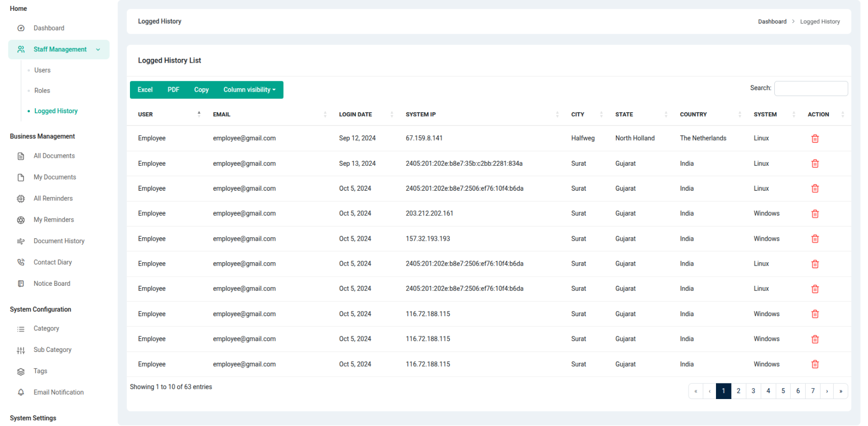Open the Users submenu item
This screenshot has width=868, height=426.
tap(42, 71)
